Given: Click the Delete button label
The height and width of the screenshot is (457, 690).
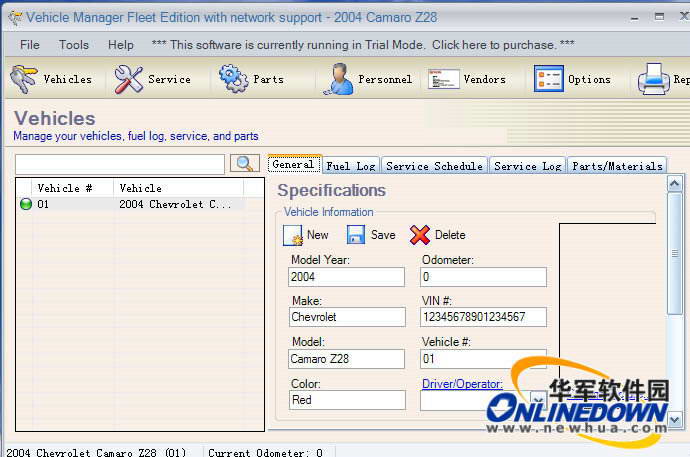Looking at the screenshot, I should point(450,235).
